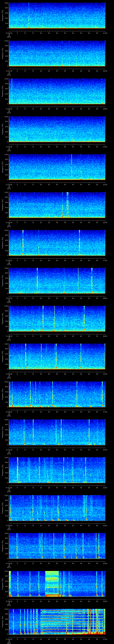This screenshot has width=114, height=644.
Task: Click the 10:25:00 start time label
Action: coord(9,223)
